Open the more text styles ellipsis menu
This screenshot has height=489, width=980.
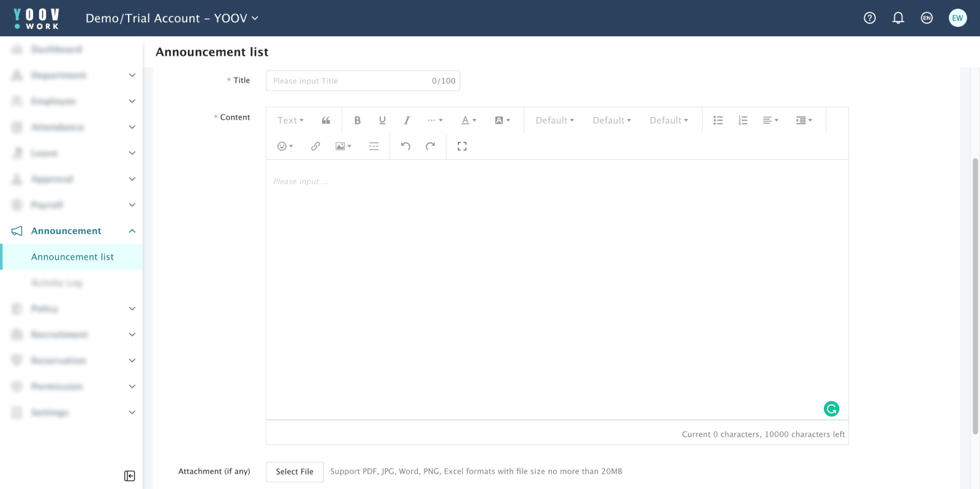[435, 121]
